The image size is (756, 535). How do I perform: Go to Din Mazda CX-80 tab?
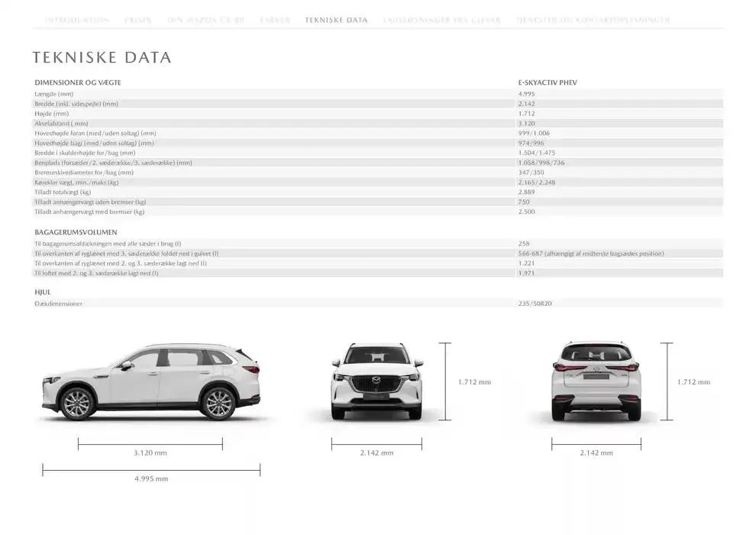(x=206, y=20)
